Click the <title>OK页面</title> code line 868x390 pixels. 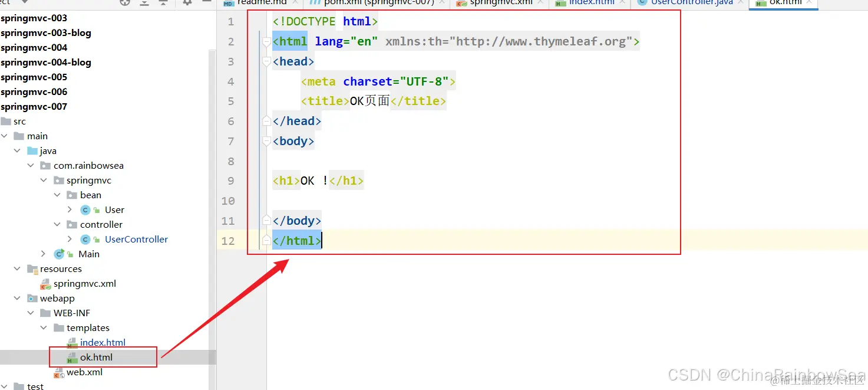(x=374, y=101)
